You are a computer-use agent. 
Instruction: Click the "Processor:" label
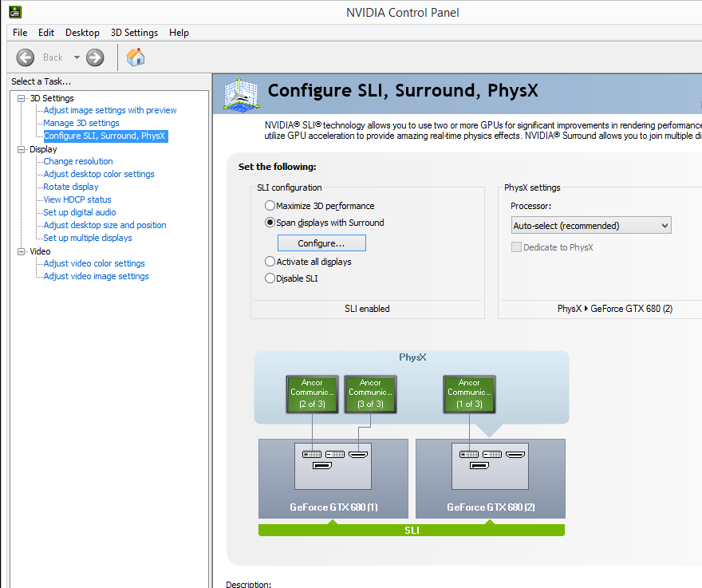(531, 206)
